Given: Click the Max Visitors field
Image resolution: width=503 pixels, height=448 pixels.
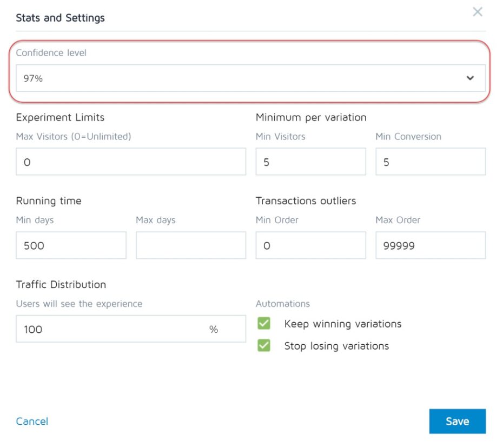Looking at the screenshot, I should point(130,161).
